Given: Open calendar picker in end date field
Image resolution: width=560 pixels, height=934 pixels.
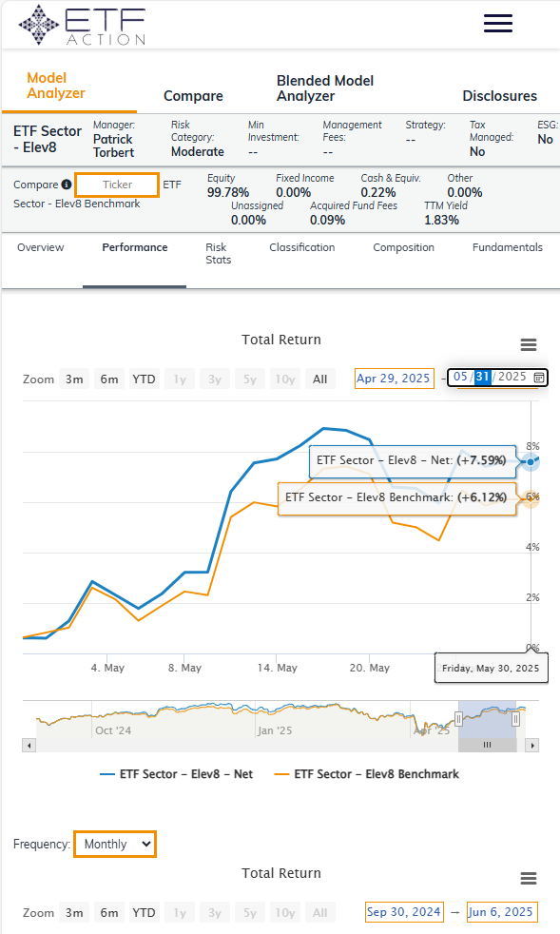Looking at the screenshot, I should pyautogui.click(x=538, y=378).
